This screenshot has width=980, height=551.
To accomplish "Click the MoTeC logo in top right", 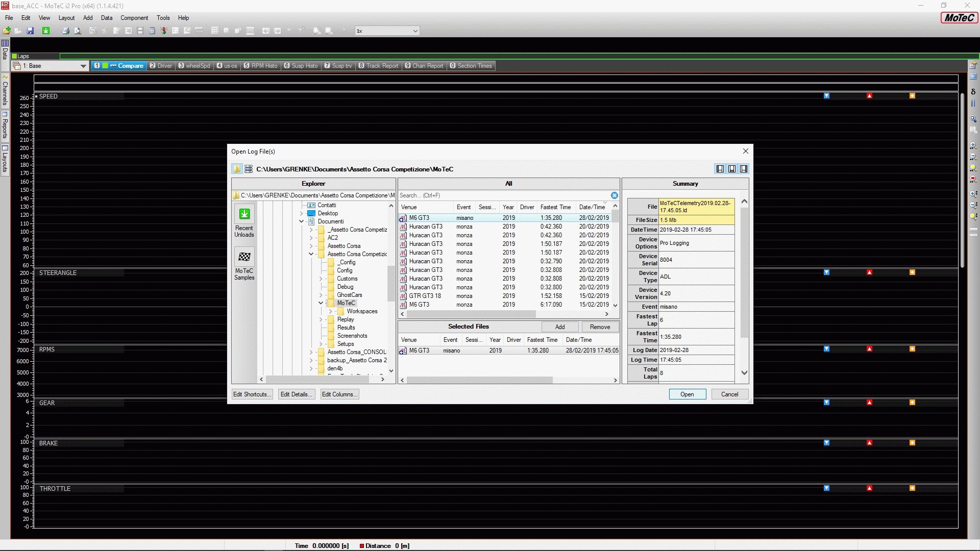I will point(959,18).
